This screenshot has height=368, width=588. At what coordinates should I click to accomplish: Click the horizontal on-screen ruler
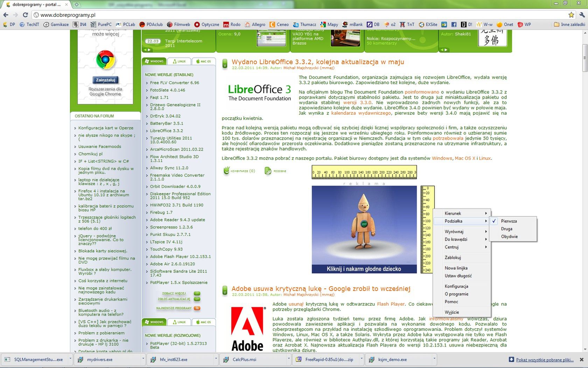click(364, 172)
